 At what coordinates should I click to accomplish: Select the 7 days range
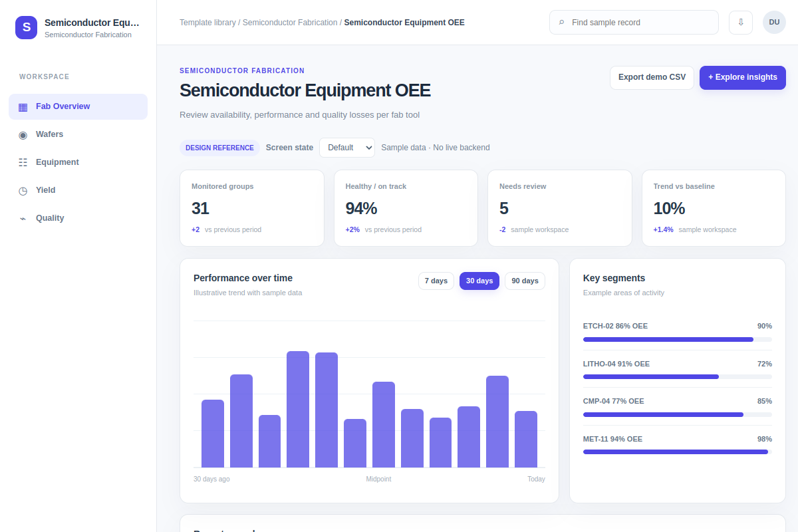[x=436, y=281]
